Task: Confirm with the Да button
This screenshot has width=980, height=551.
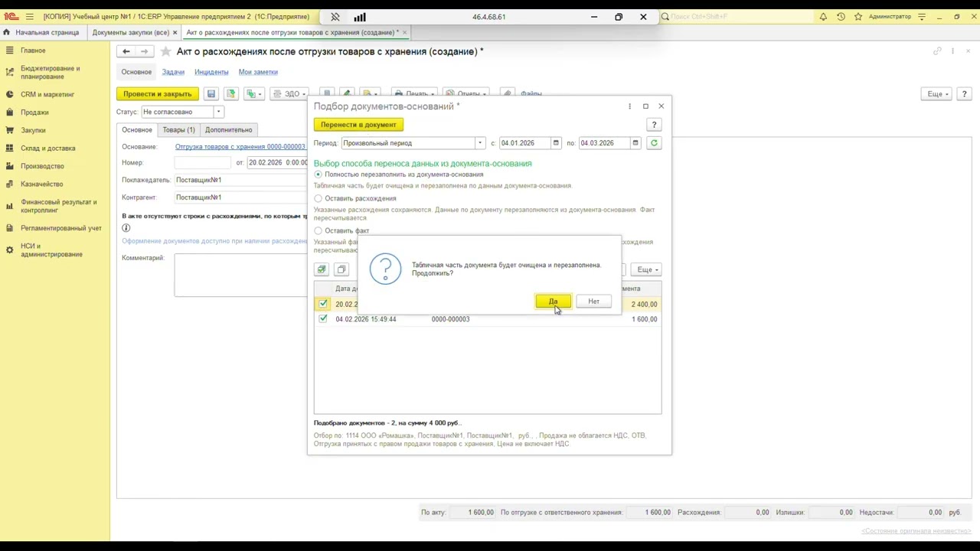Action: (x=553, y=302)
